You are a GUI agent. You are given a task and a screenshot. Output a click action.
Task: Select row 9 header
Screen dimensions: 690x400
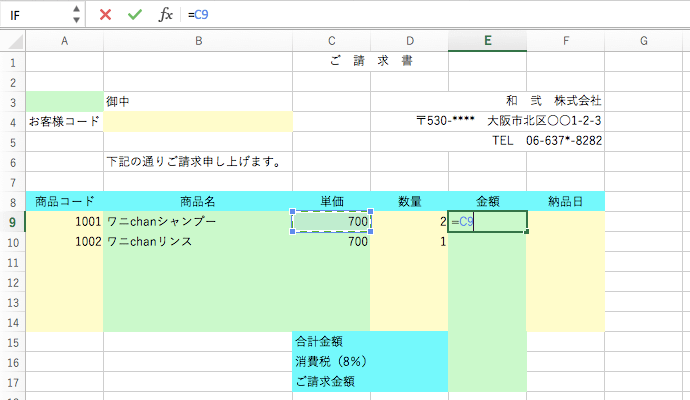tap(13, 222)
